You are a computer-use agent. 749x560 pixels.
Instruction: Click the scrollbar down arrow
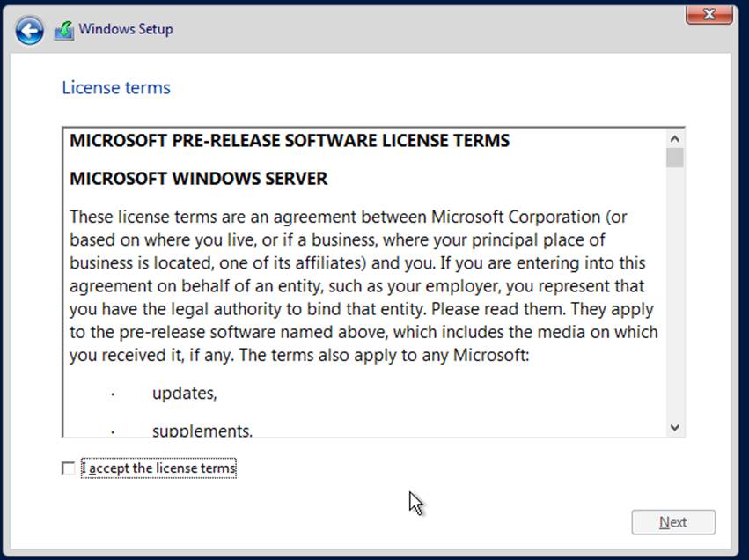coord(675,426)
